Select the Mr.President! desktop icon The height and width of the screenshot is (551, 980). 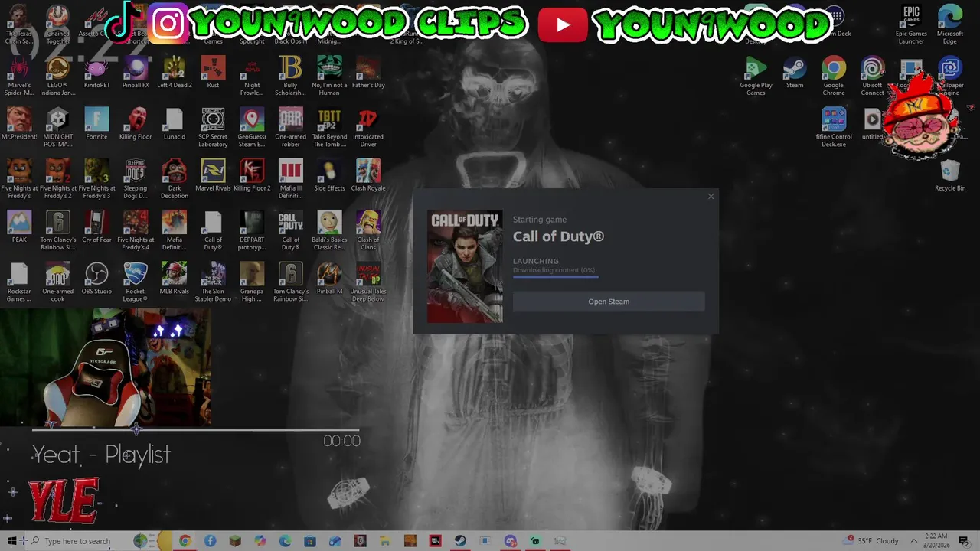tap(19, 124)
